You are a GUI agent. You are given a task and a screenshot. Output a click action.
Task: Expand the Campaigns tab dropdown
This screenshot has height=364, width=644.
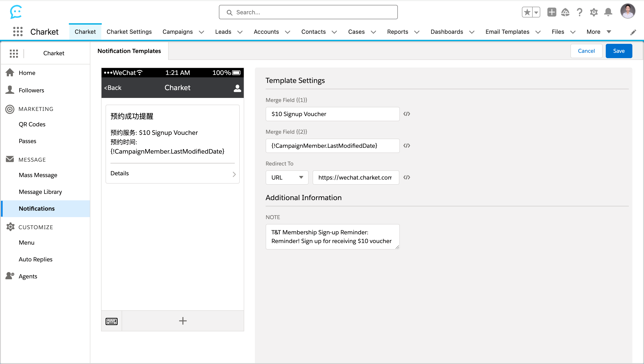201,32
